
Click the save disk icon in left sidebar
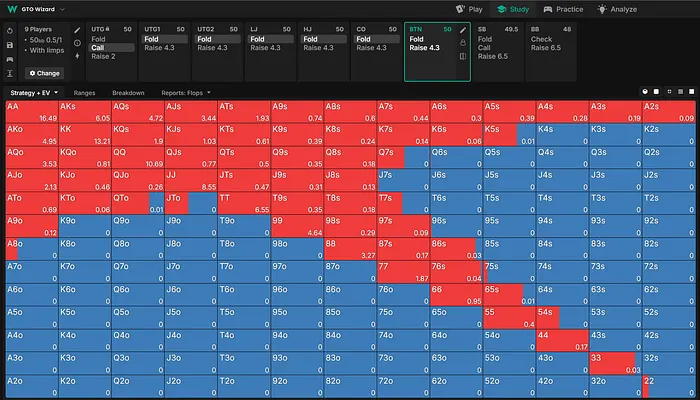[x=9, y=45]
